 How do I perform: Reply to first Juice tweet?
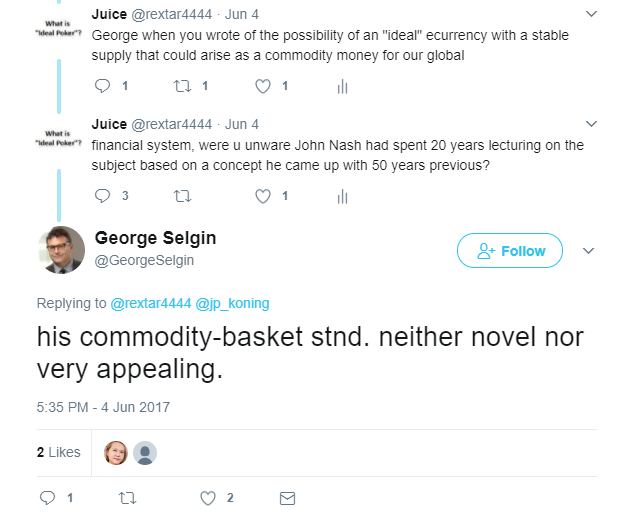click(102, 86)
